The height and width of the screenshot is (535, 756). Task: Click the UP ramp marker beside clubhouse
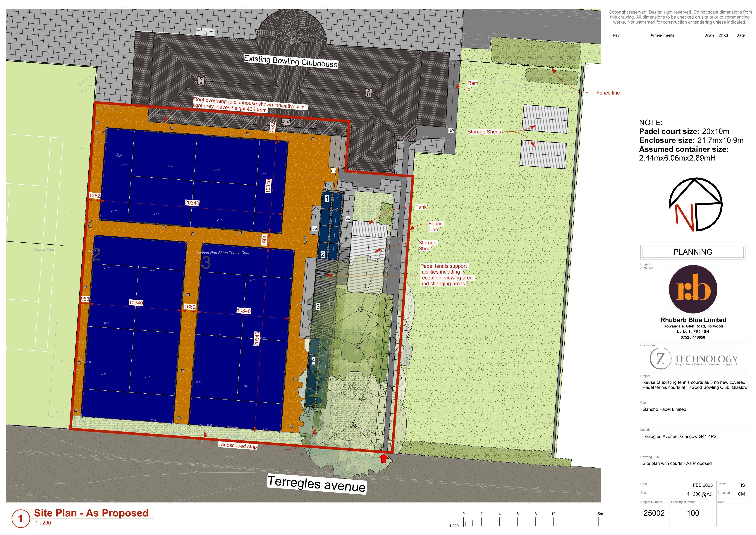pyautogui.click(x=451, y=131)
